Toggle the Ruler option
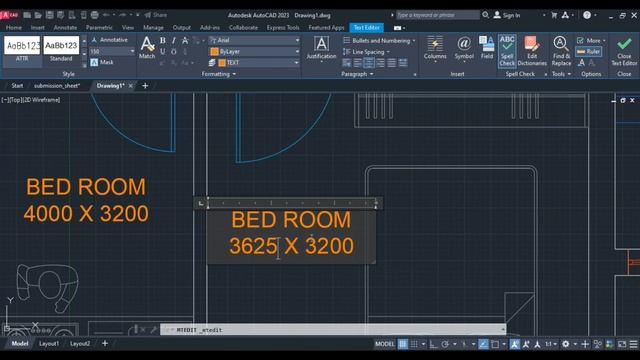Screen dimensions: 640x360 coord(588,51)
